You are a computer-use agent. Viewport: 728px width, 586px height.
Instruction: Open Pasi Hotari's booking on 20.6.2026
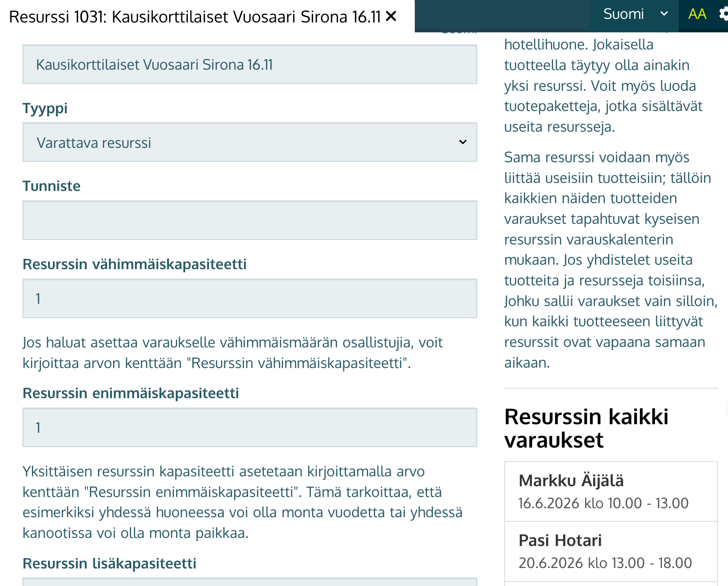[611, 551]
